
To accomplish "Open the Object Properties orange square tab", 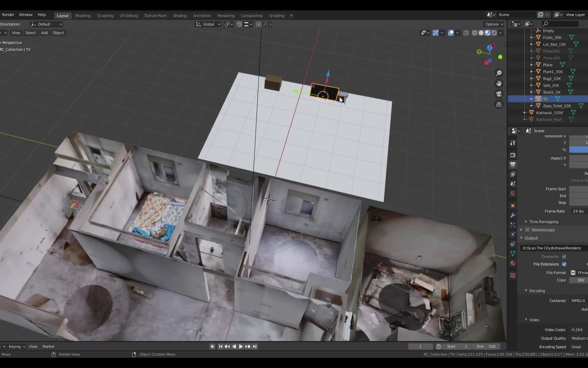I will point(513,205).
